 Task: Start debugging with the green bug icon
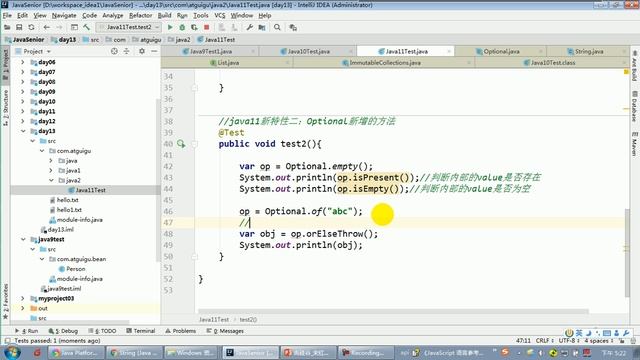pos(182,27)
